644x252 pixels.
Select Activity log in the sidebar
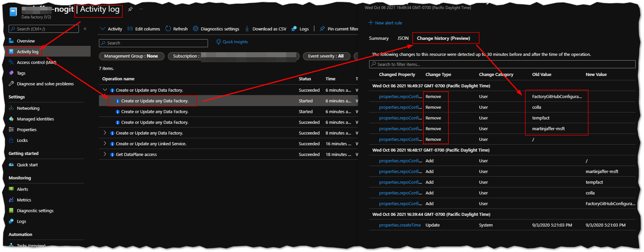(27, 52)
